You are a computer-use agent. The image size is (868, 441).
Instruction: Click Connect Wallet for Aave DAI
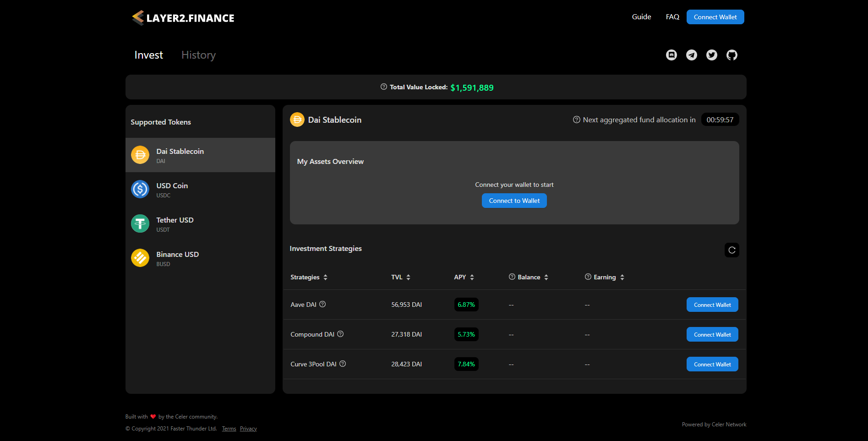click(712, 305)
